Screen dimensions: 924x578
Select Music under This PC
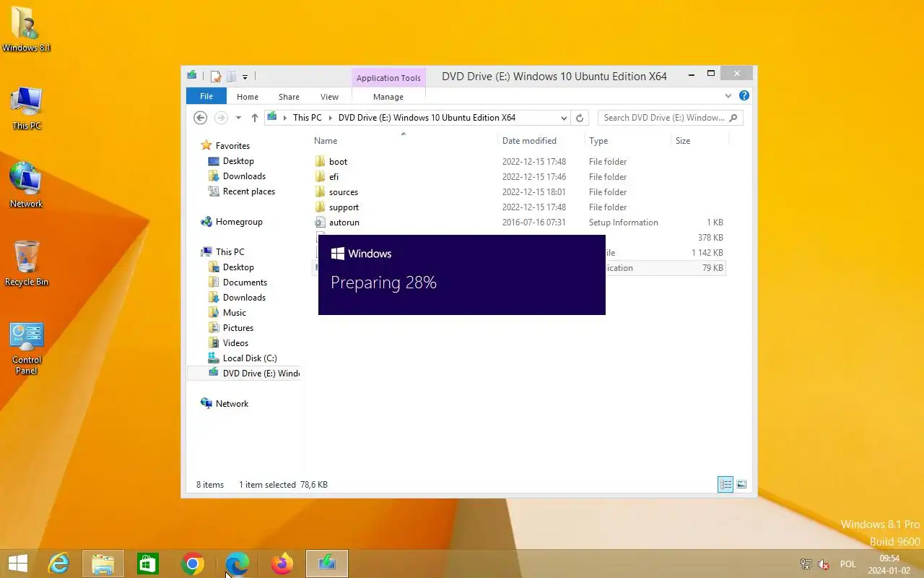coord(235,313)
